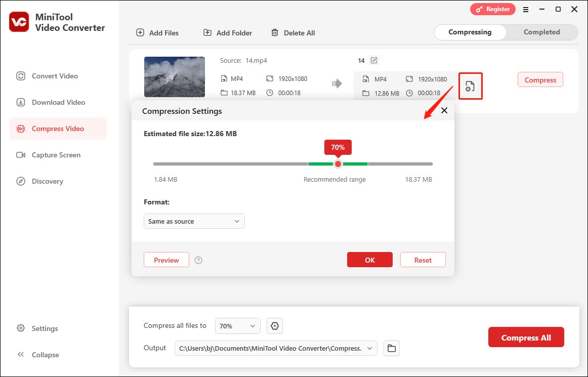
Task: Click the edit output name pencil icon
Action: coord(374,60)
